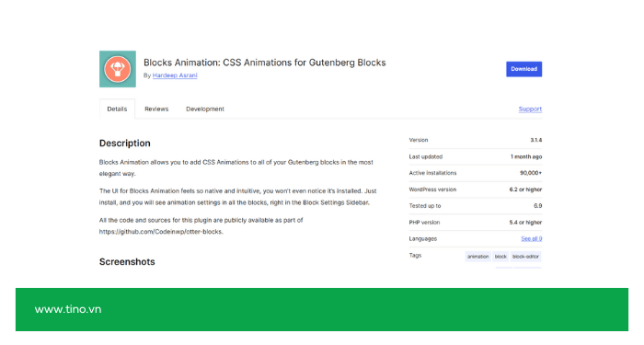Switch to the Details tab
The width and height of the screenshot is (644, 345).
pyautogui.click(x=117, y=109)
